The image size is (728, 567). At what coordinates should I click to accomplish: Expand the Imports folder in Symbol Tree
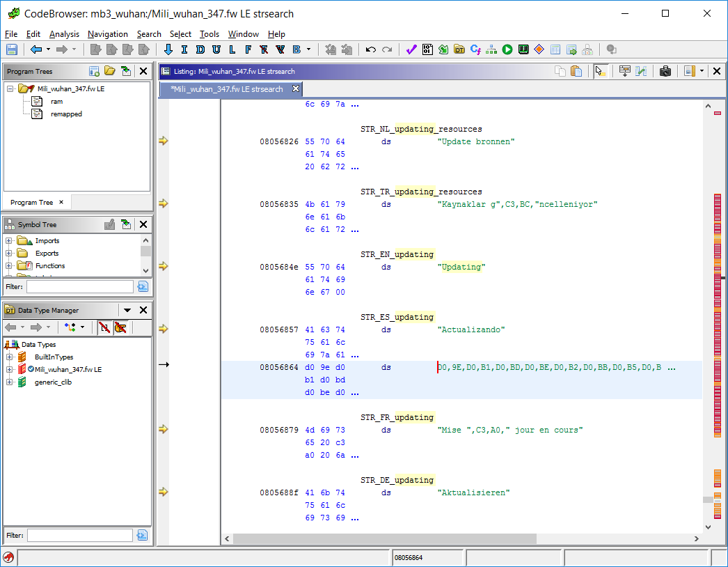coord(9,241)
